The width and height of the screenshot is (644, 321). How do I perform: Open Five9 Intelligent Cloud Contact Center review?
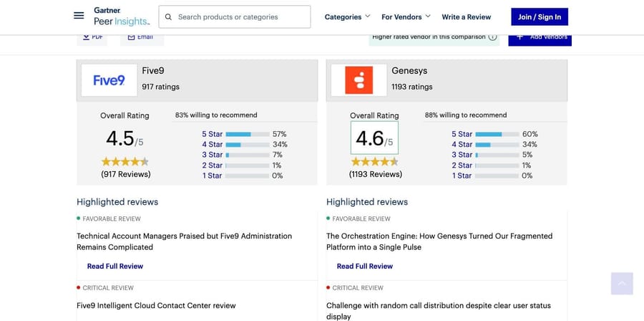point(156,306)
